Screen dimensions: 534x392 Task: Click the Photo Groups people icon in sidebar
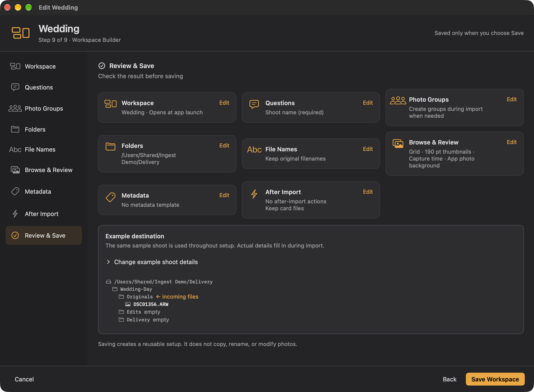pos(15,108)
